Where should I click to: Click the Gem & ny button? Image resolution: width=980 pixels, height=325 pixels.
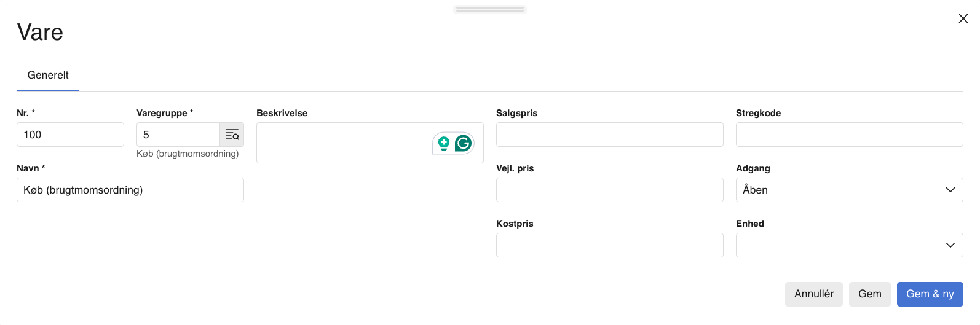[x=930, y=294]
